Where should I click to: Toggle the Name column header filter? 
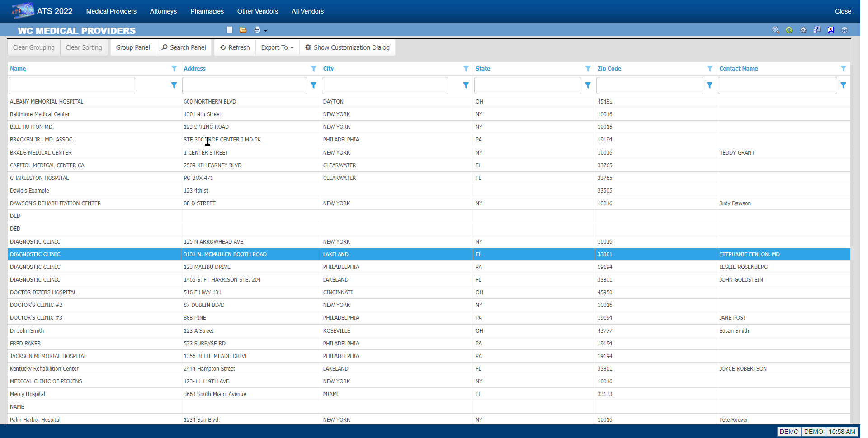click(174, 69)
